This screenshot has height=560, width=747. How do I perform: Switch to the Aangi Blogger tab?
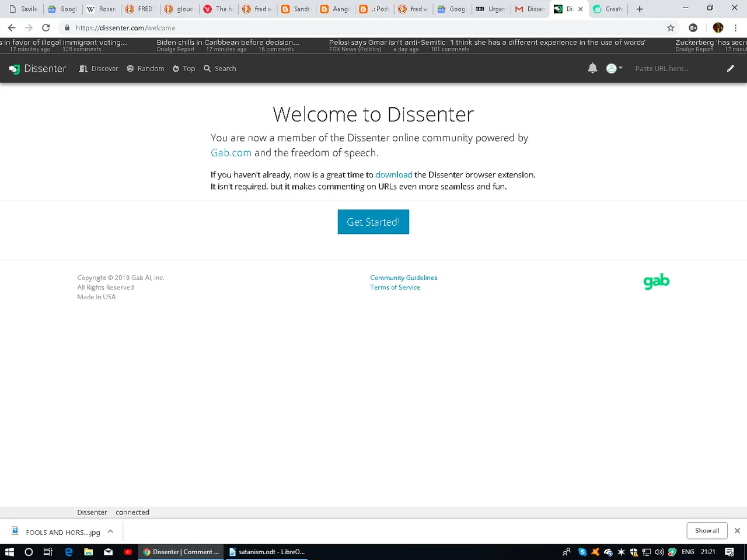336,9
